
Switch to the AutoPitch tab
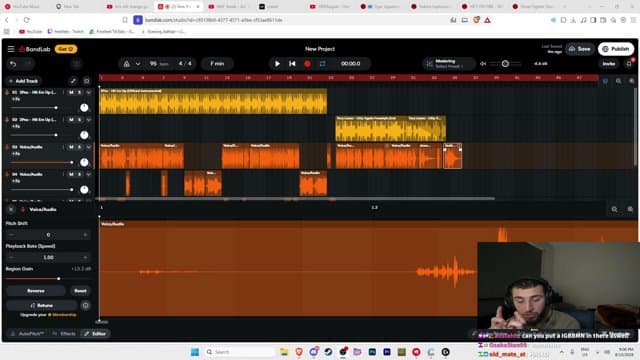tap(27, 333)
